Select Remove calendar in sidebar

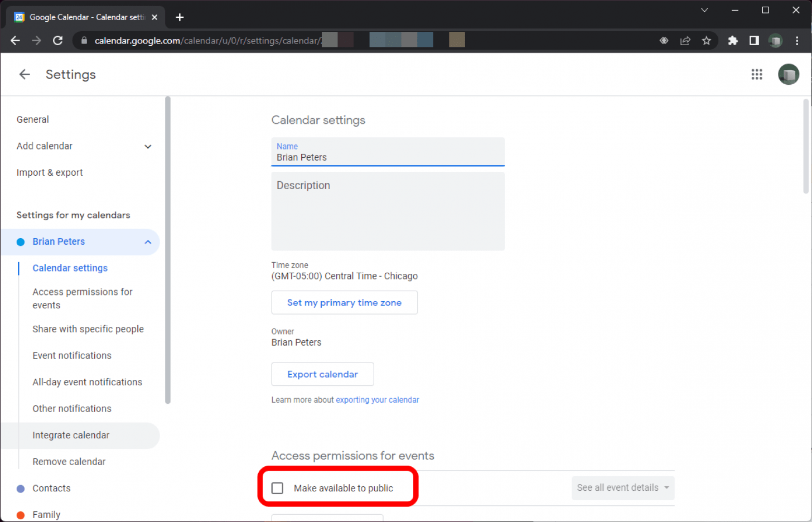(x=69, y=462)
